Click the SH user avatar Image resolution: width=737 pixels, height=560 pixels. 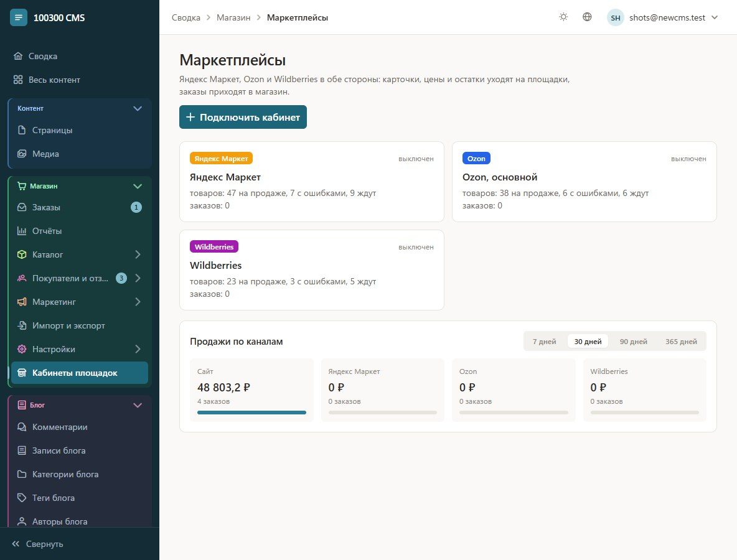(615, 17)
